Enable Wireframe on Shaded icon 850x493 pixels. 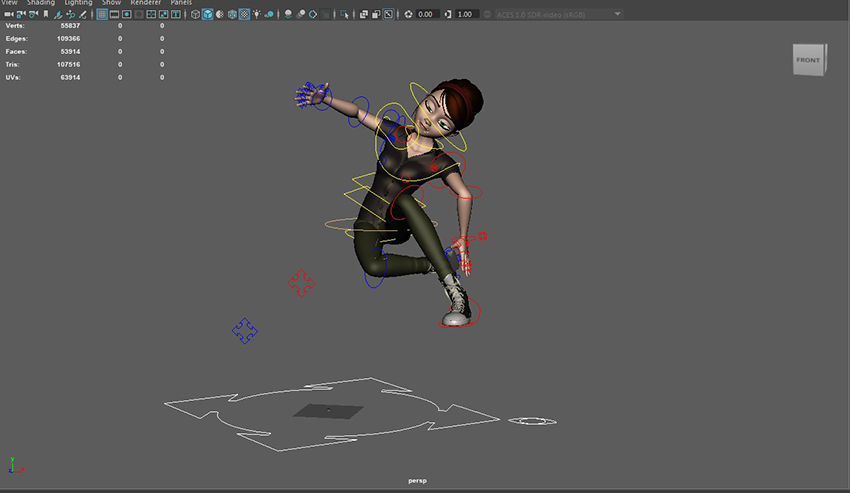tap(233, 15)
